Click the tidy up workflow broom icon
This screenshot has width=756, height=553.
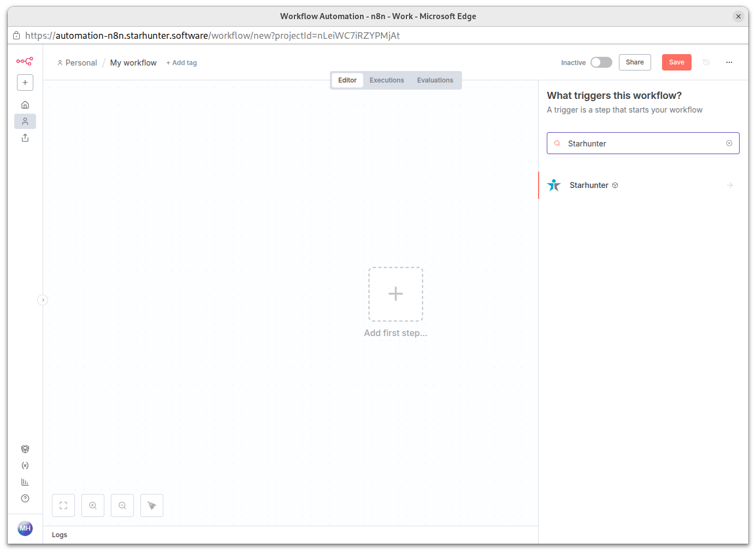(152, 505)
